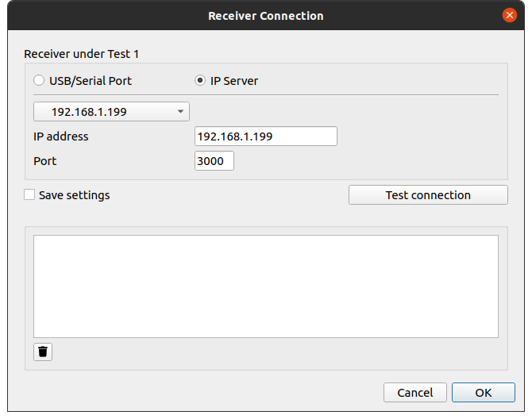Click the "IP Server" option text
Image resolution: width=532 pixels, height=419 pixels.
(x=234, y=81)
